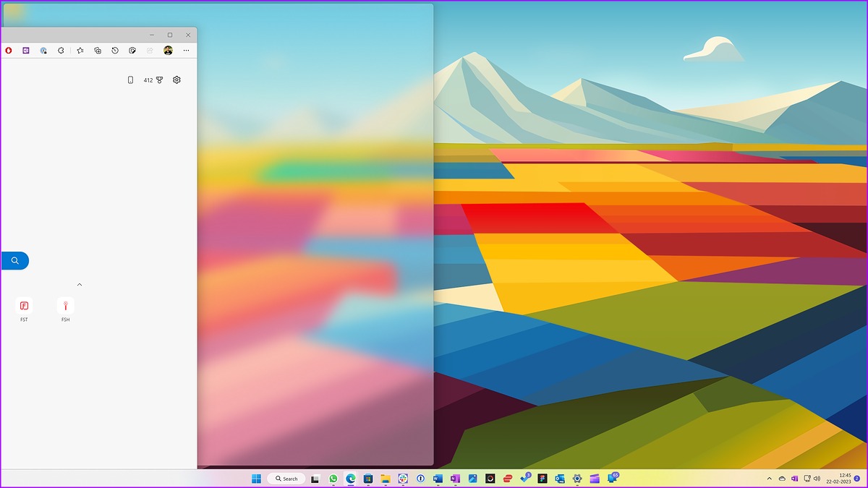The image size is (868, 488).
Task: Open the 412 rewards trophy
Action: 153,80
